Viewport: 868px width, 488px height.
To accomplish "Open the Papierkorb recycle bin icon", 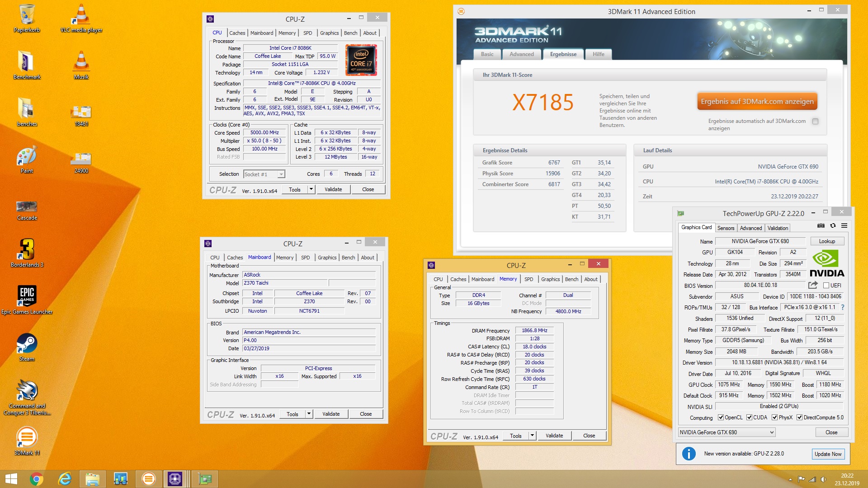I will 27,18.
